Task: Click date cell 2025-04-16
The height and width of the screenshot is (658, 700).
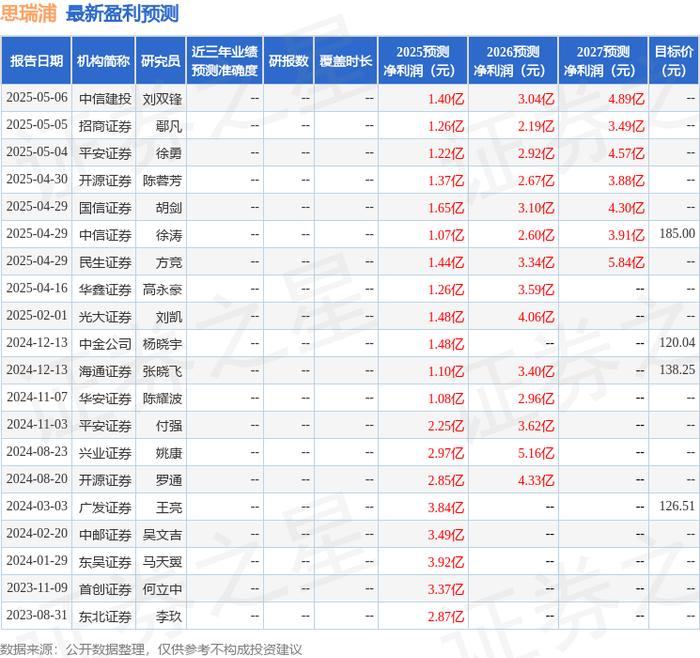Action: pos(37,288)
